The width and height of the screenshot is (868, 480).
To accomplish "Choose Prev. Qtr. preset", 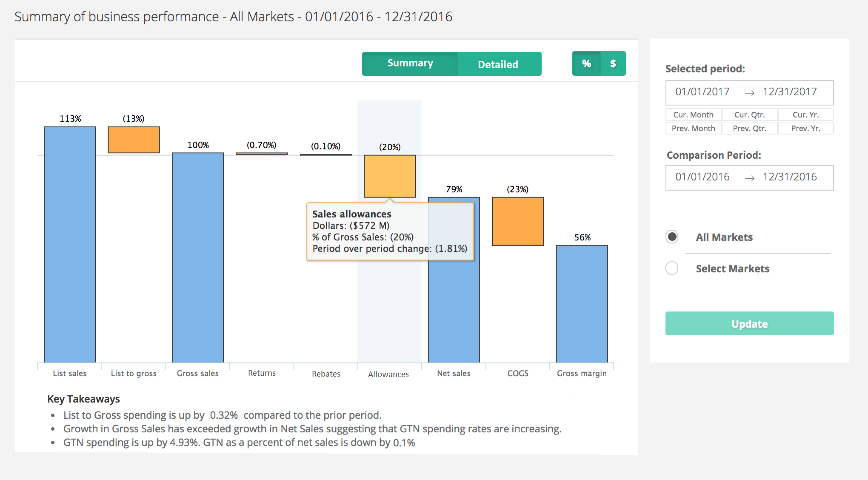I will (x=749, y=128).
